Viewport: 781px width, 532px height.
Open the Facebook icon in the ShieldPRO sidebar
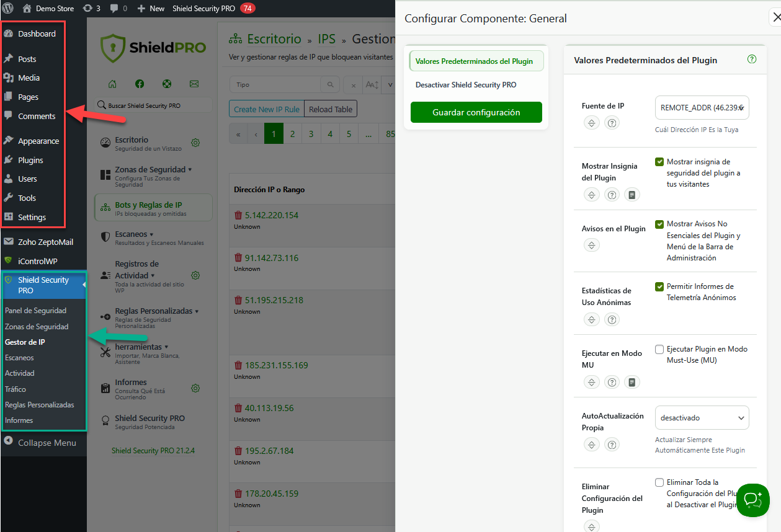click(140, 84)
